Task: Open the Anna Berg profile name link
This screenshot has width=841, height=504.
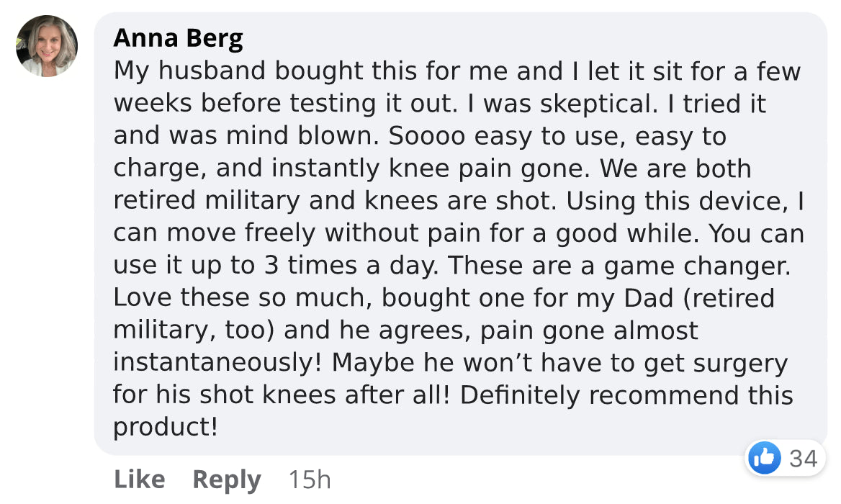Action: tap(178, 37)
